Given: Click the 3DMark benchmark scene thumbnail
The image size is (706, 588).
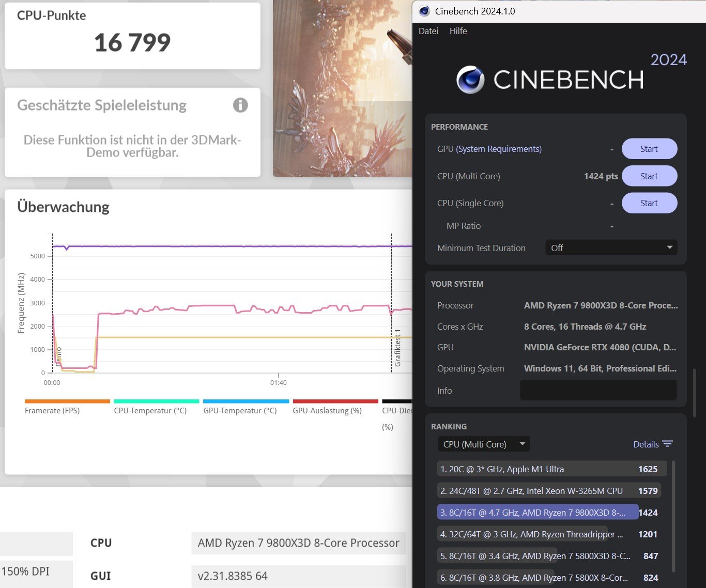Looking at the screenshot, I should [x=343, y=88].
